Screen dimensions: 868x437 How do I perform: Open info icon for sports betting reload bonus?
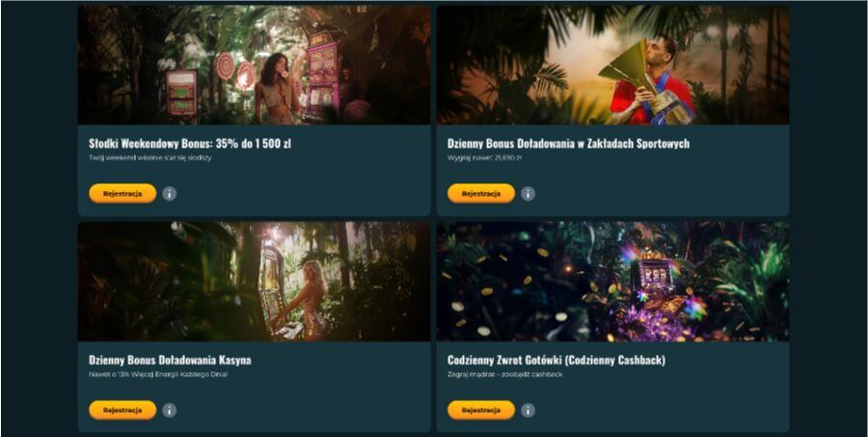(529, 194)
